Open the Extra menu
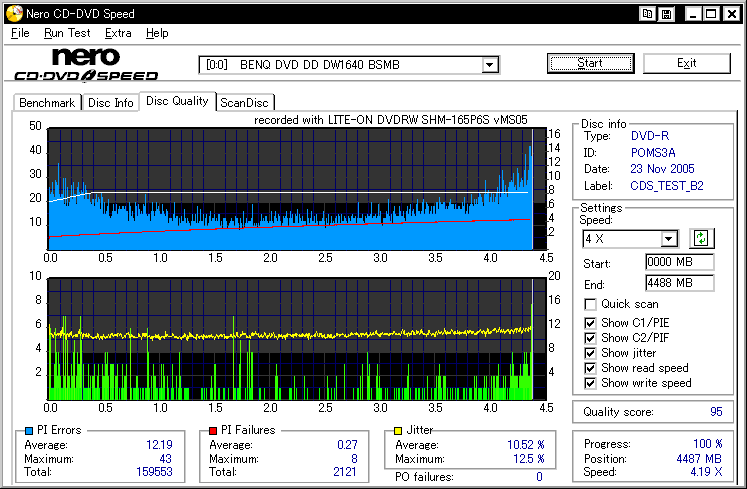The width and height of the screenshot is (747, 489). click(x=118, y=33)
